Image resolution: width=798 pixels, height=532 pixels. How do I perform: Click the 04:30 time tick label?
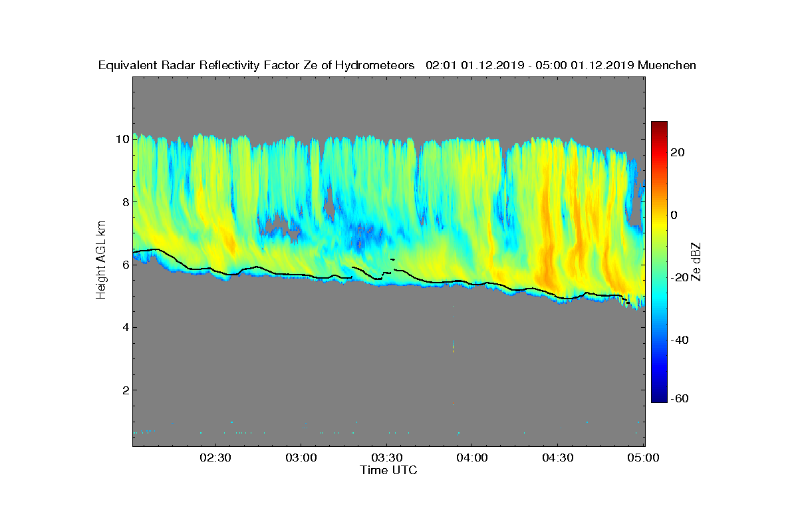[x=558, y=458]
